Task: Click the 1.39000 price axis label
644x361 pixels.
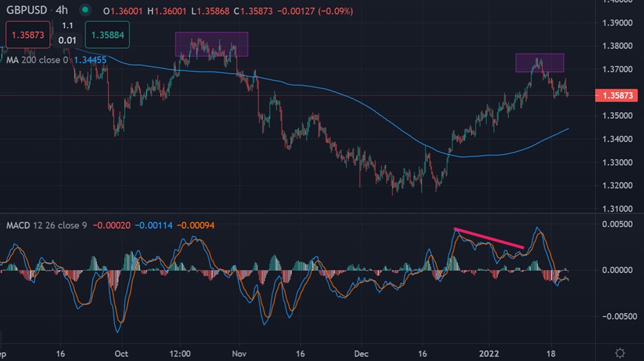Action: pyautogui.click(x=617, y=23)
